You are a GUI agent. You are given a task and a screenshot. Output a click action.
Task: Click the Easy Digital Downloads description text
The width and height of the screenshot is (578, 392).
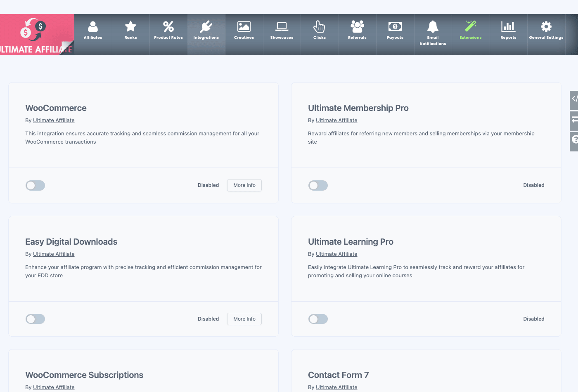coord(143,272)
